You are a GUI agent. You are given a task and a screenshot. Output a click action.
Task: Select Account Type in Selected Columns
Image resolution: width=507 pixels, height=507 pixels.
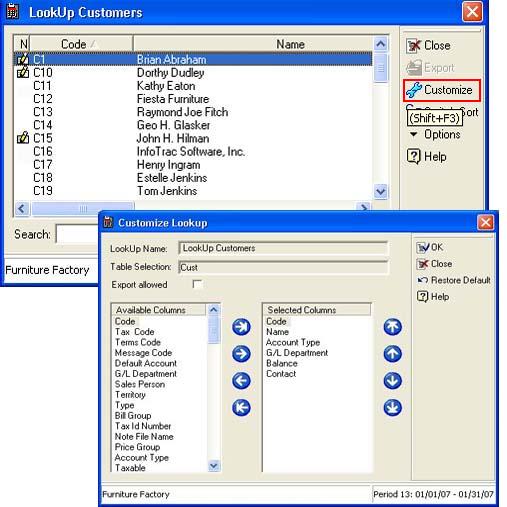pos(293,342)
